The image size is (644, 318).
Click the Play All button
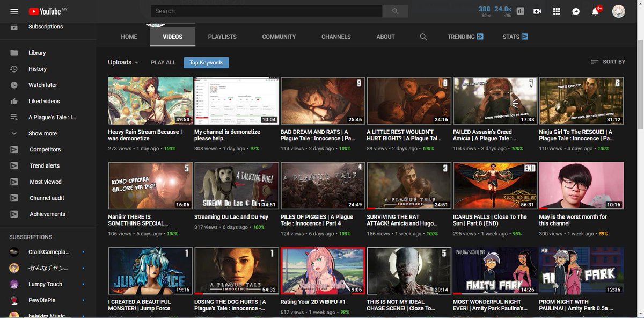click(x=163, y=63)
